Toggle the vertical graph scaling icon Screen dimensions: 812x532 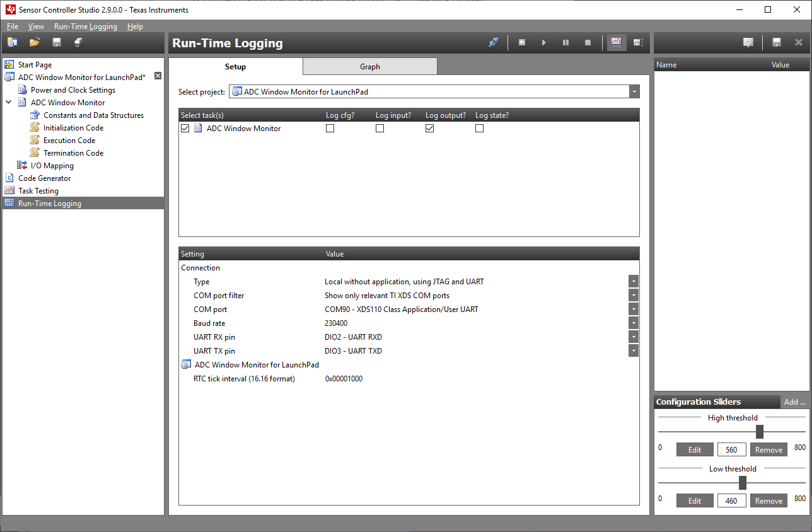click(x=638, y=42)
